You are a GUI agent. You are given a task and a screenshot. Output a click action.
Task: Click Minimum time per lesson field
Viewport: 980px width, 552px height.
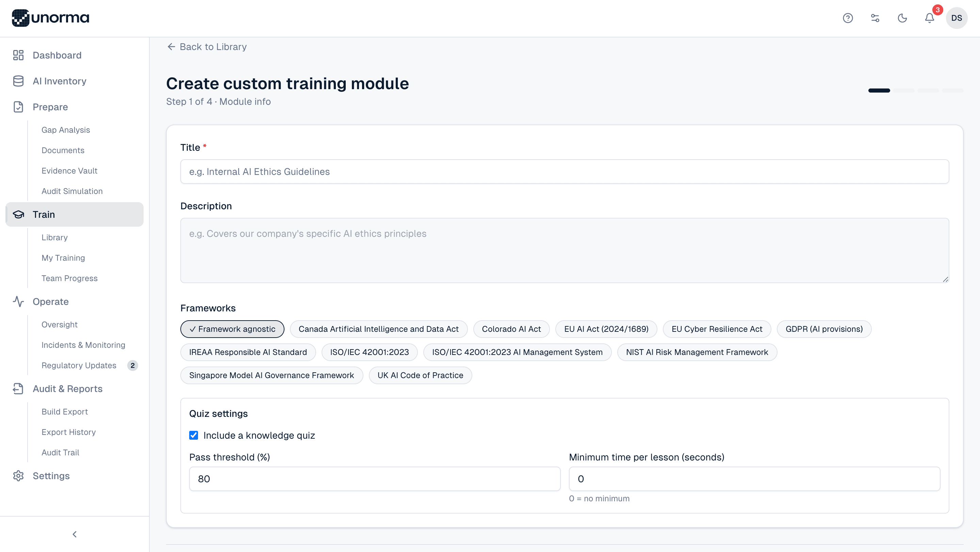point(754,479)
